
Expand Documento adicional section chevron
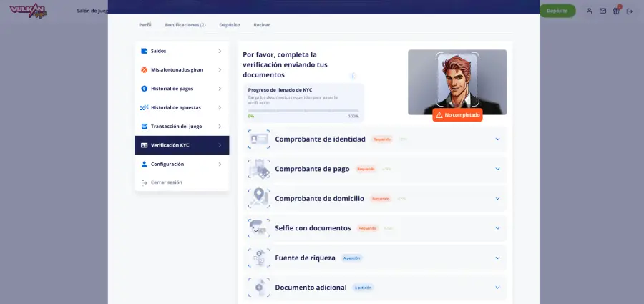497,288
